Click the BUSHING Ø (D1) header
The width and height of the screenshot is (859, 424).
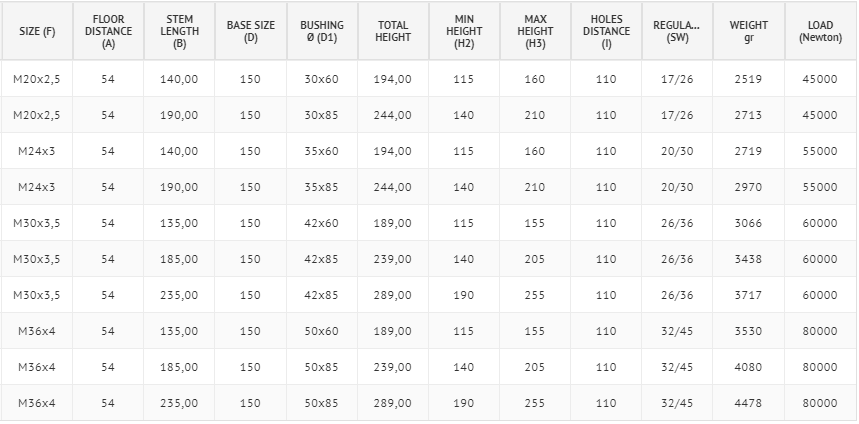click(322, 31)
